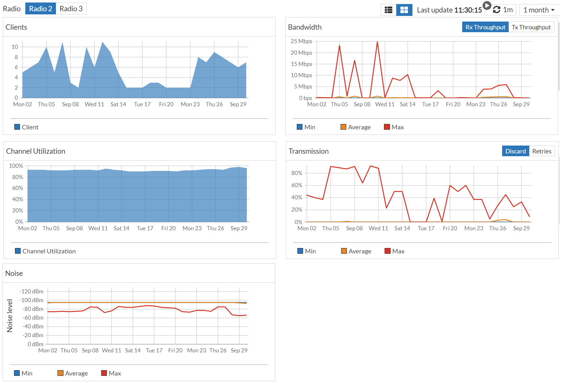Viewport: 588px width, 383px height.
Task: Click the play auto-refresh icon
Action: pyautogui.click(x=487, y=5)
